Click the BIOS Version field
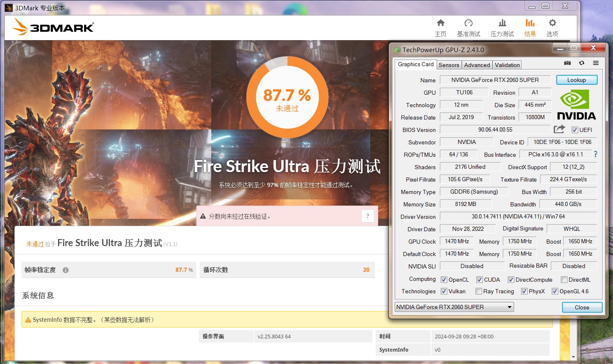 (x=495, y=129)
